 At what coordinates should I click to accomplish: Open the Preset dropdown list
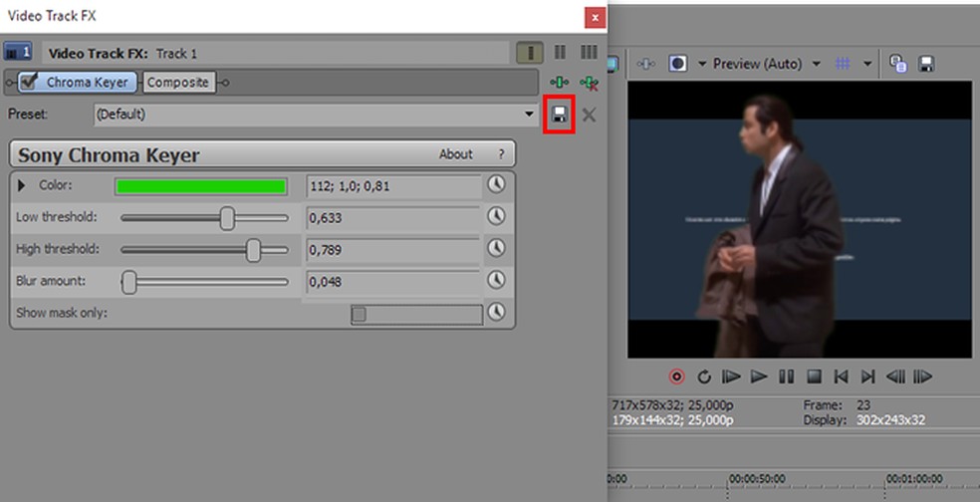coord(529,115)
